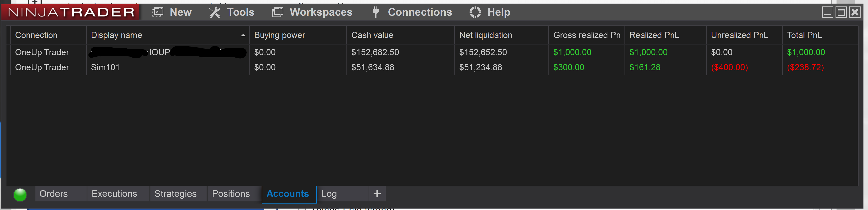Maximize the NinjaTrader window
This screenshot has width=868, height=210.
click(841, 12)
